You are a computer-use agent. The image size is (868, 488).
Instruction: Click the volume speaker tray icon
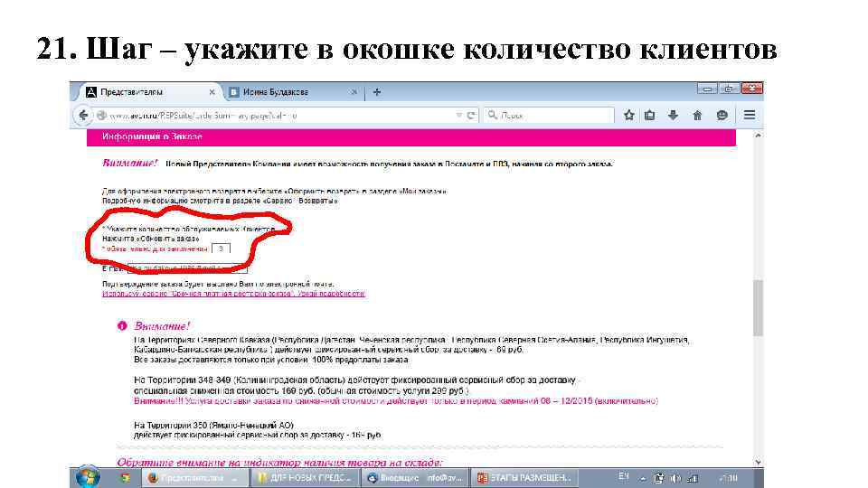tap(675, 478)
